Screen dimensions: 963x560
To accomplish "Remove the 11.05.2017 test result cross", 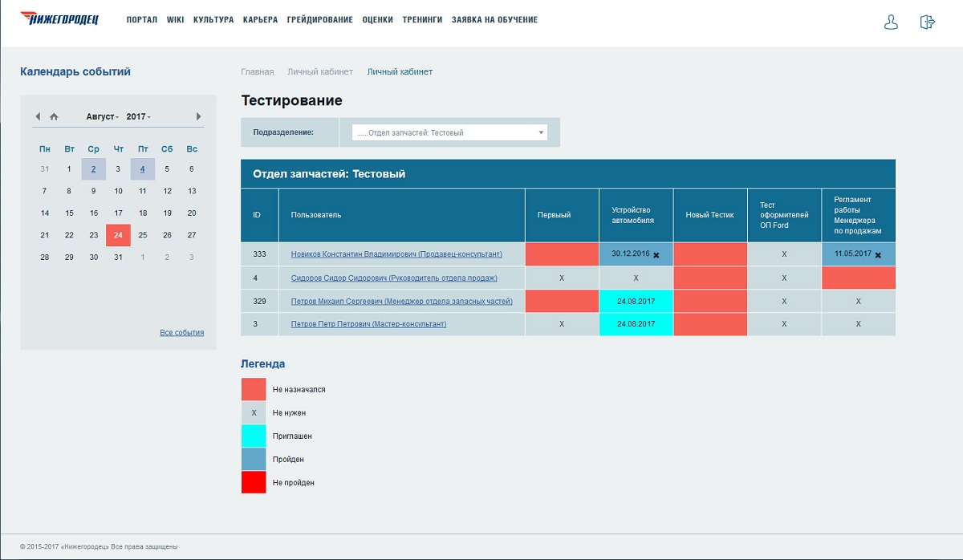I will click(877, 255).
